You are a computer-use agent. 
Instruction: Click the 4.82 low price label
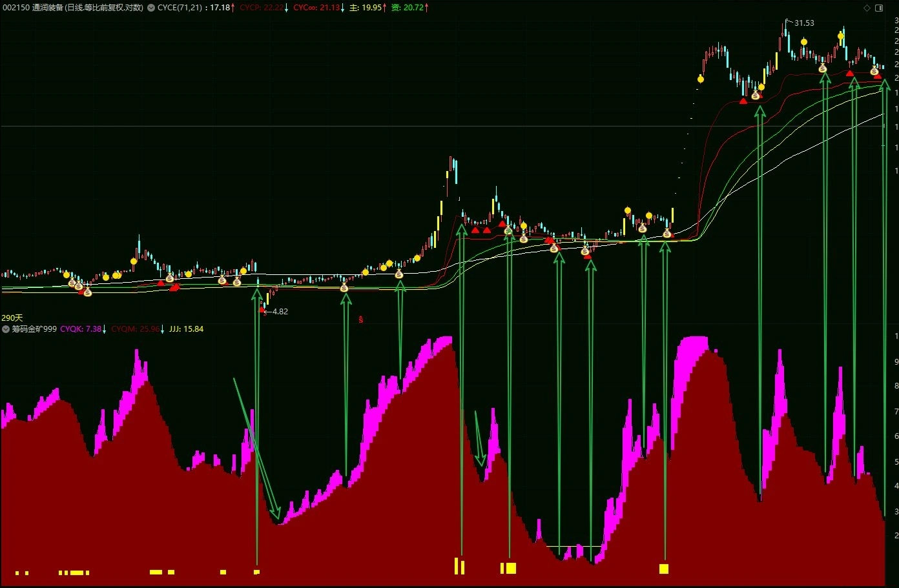(280, 312)
